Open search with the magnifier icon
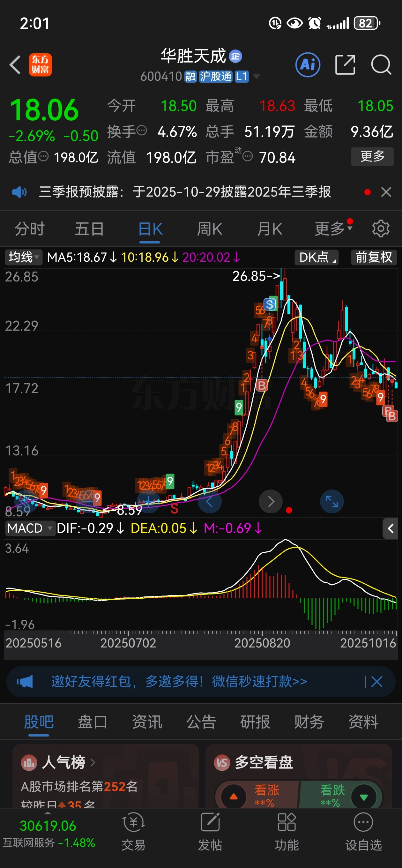 (381, 64)
